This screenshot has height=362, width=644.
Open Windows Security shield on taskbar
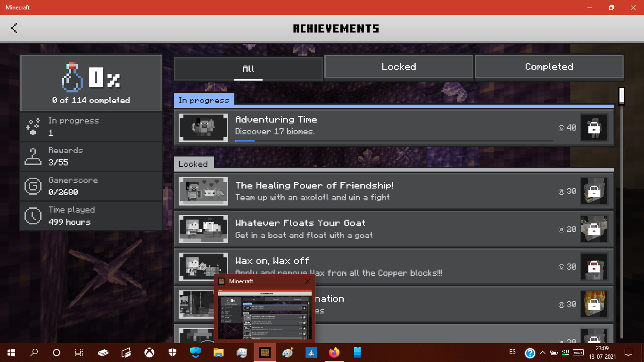(x=173, y=352)
